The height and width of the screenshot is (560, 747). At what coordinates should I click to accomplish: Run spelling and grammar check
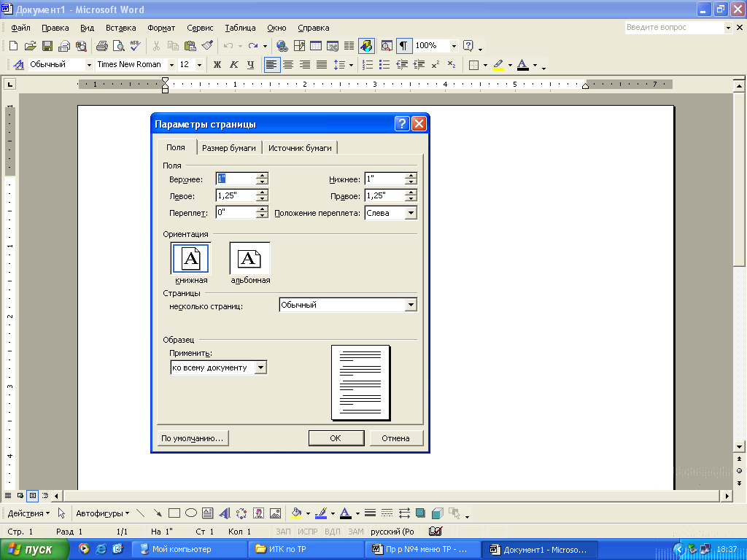point(135,46)
